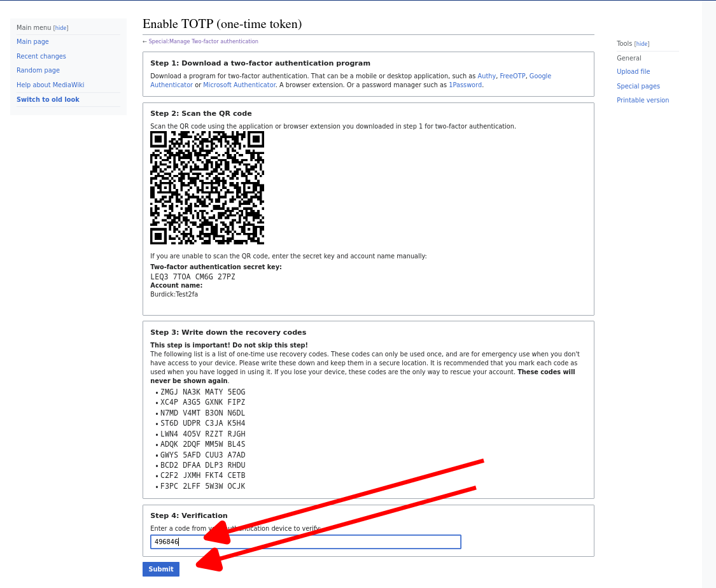Click the Submit button
This screenshot has width=716, height=588.
160,569
